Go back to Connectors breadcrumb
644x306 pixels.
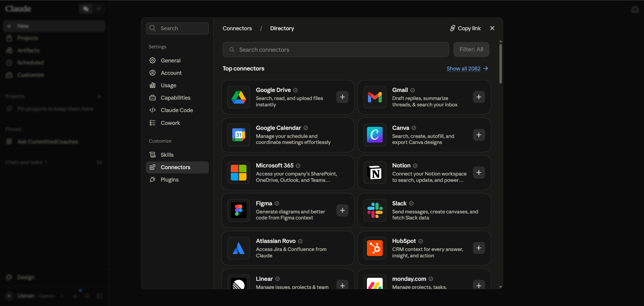click(x=237, y=29)
